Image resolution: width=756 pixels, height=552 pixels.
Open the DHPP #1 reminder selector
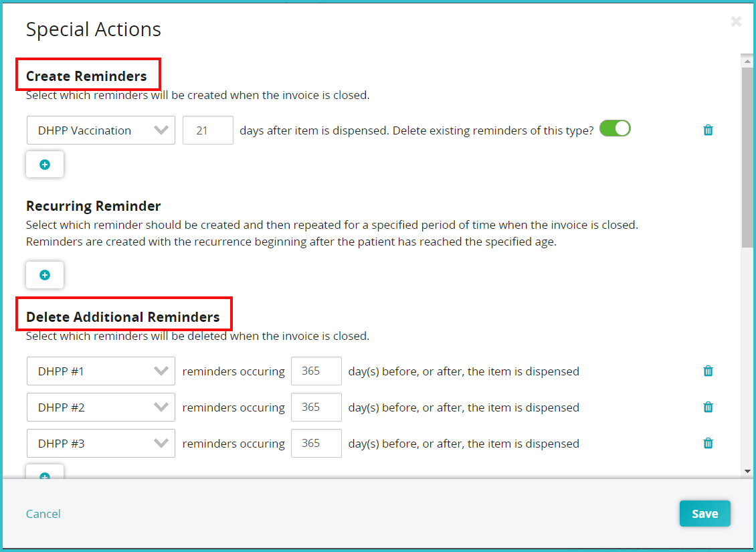point(100,371)
